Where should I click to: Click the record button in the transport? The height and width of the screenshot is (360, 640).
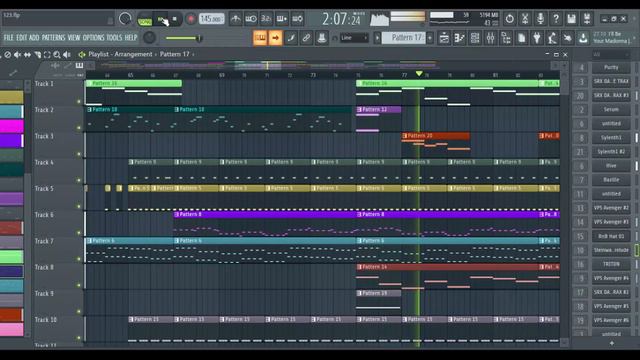pos(190,19)
